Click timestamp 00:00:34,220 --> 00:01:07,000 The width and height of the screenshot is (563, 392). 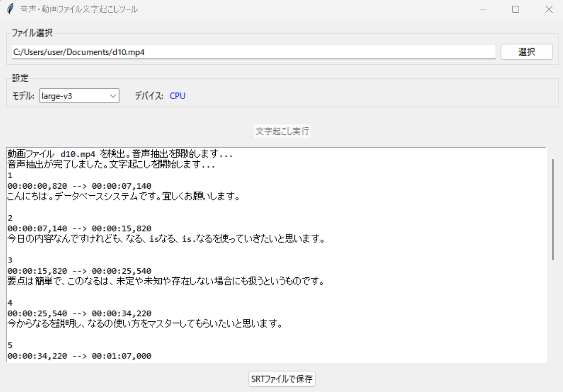point(79,356)
